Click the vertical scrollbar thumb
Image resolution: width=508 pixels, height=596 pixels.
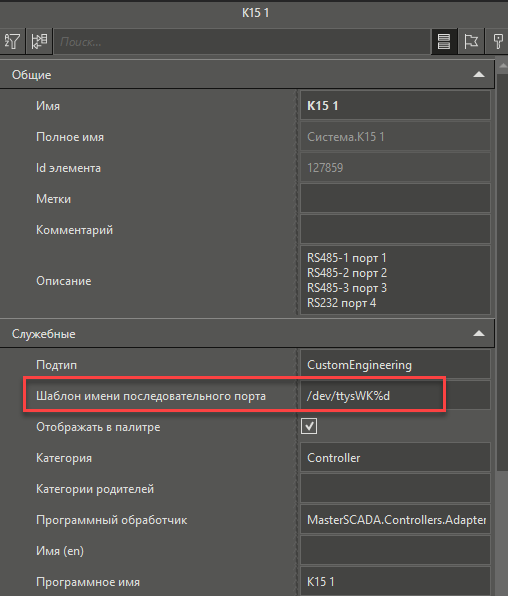502,274
